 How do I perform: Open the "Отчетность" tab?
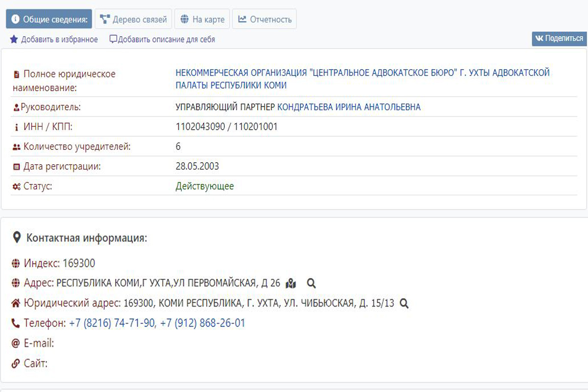click(x=264, y=20)
